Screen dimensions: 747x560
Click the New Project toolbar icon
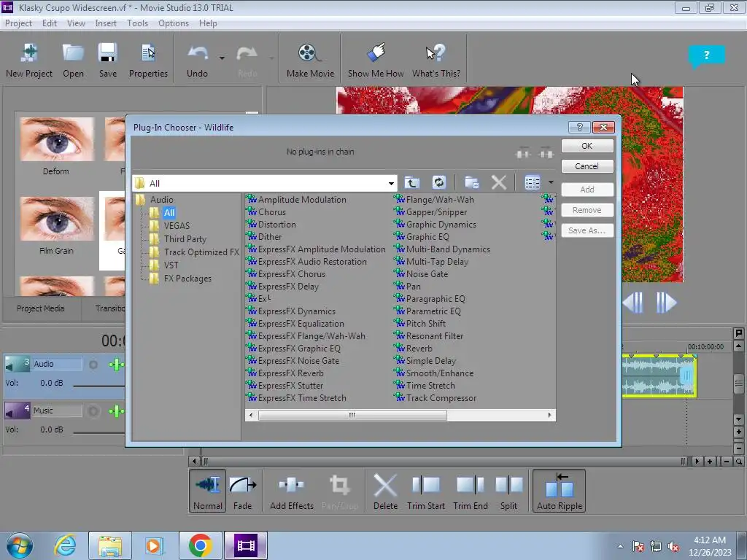pyautogui.click(x=29, y=60)
